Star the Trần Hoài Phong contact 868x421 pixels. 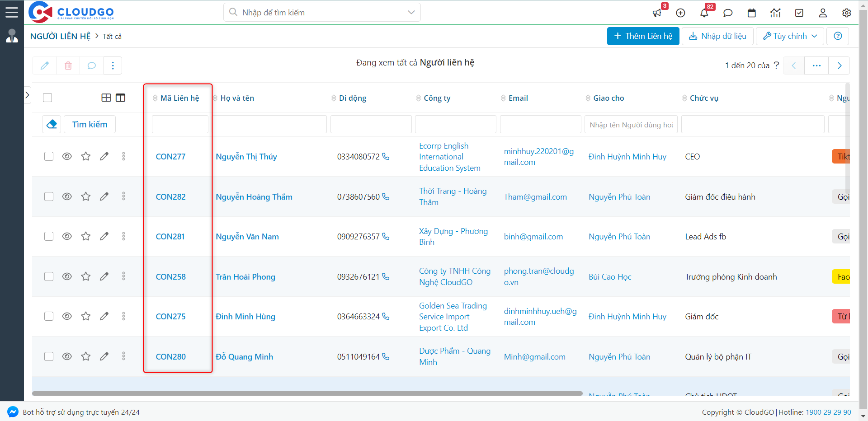[x=85, y=276]
